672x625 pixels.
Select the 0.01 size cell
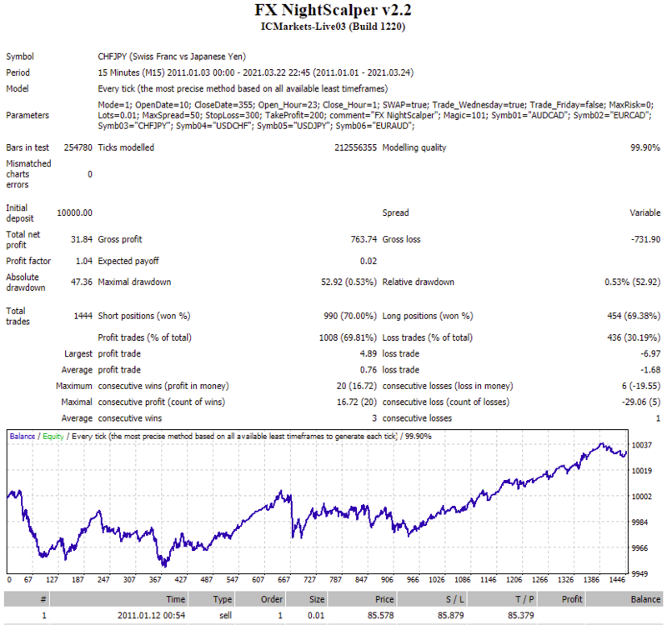[x=316, y=616]
